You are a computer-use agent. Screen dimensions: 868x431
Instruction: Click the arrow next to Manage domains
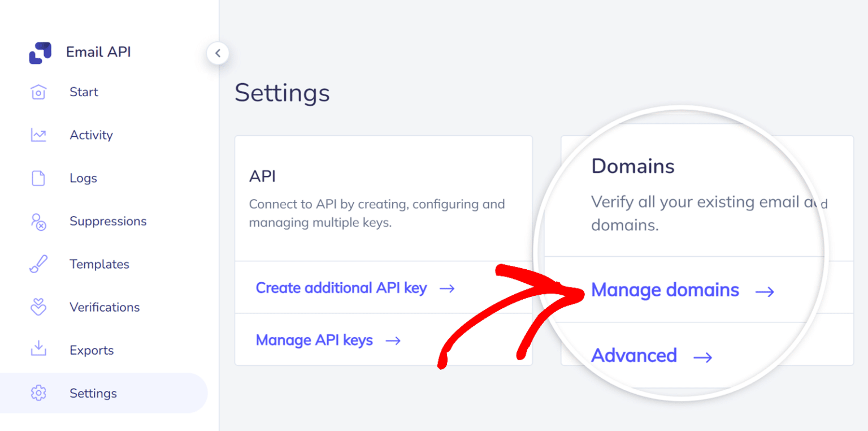click(x=765, y=292)
